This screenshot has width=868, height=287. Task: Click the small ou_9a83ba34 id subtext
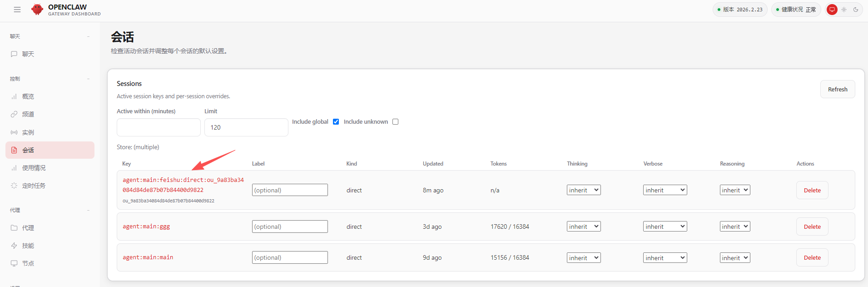(x=169, y=201)
